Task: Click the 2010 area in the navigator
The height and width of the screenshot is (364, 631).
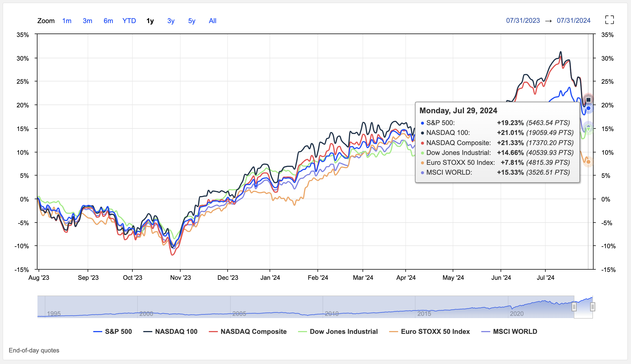Action: (x=332, y=314)
